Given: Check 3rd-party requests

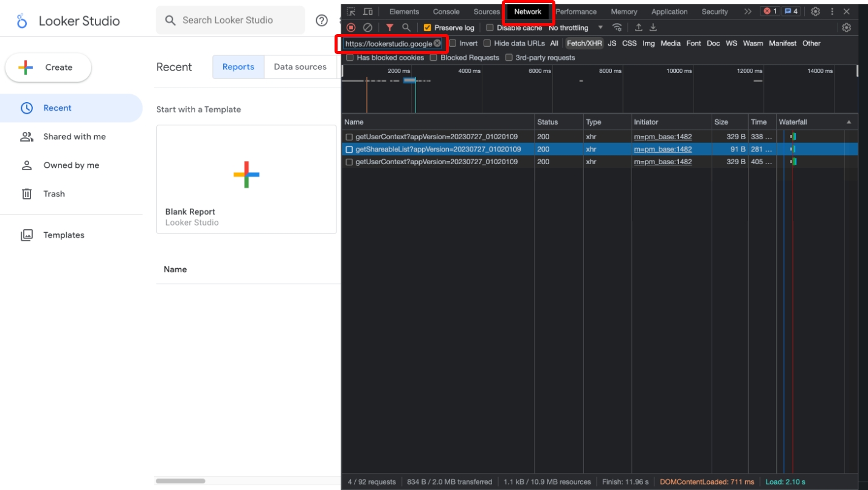Looking at the screenshot, I should pos(509,58).
